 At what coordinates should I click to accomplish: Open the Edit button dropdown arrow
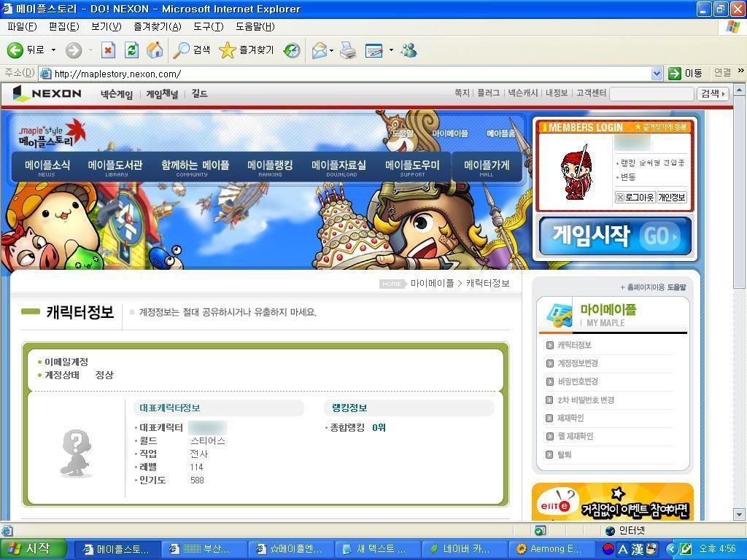pos(391,50)
